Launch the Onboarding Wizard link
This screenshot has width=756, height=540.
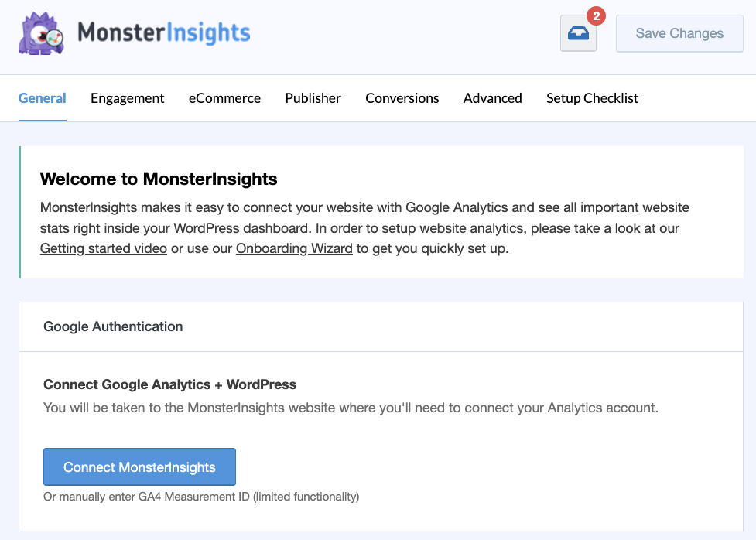(x=294, y=248)
